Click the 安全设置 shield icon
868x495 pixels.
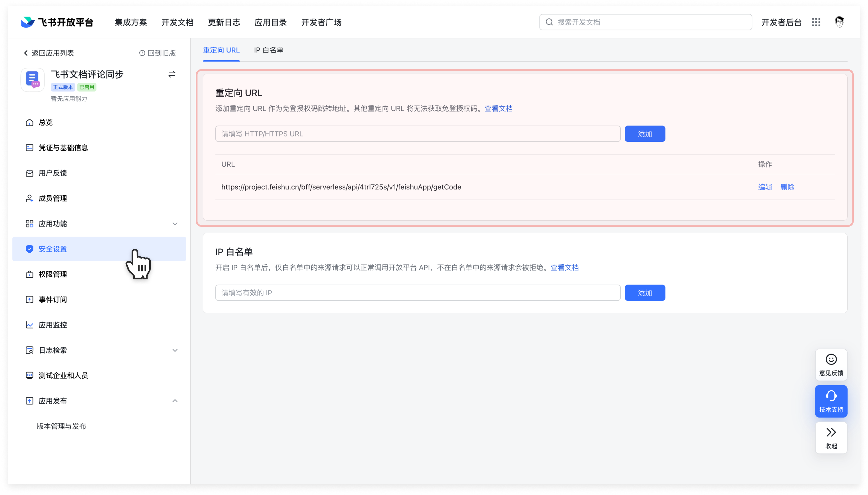click(x=30, y=249)
